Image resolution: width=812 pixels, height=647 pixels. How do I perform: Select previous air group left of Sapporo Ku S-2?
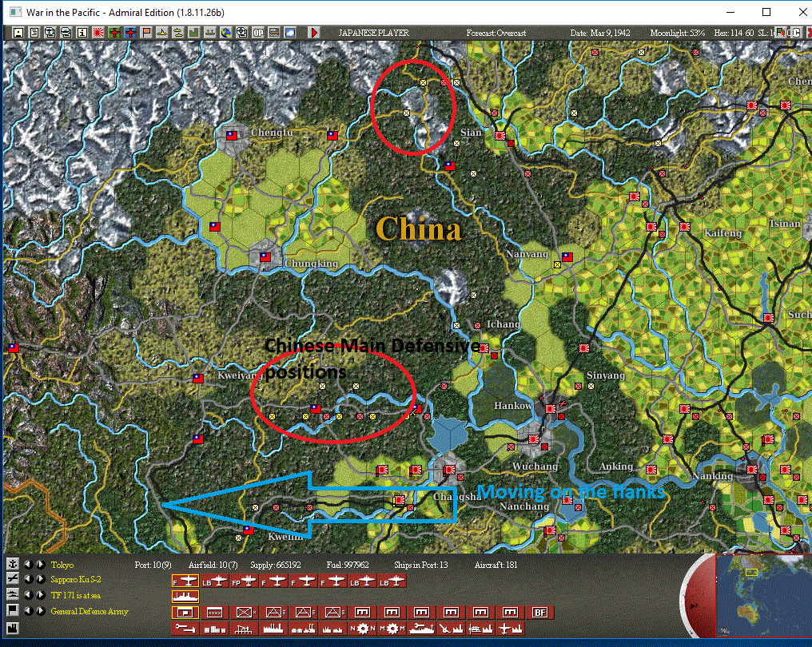29,578
